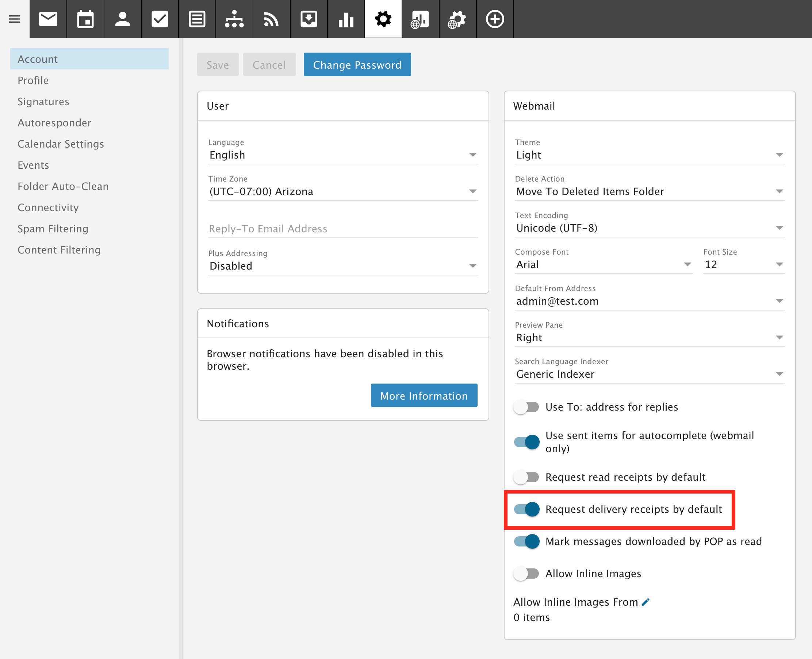Open the Delete Action dropdown
The image size is (812, 659).
click(649, 191)
